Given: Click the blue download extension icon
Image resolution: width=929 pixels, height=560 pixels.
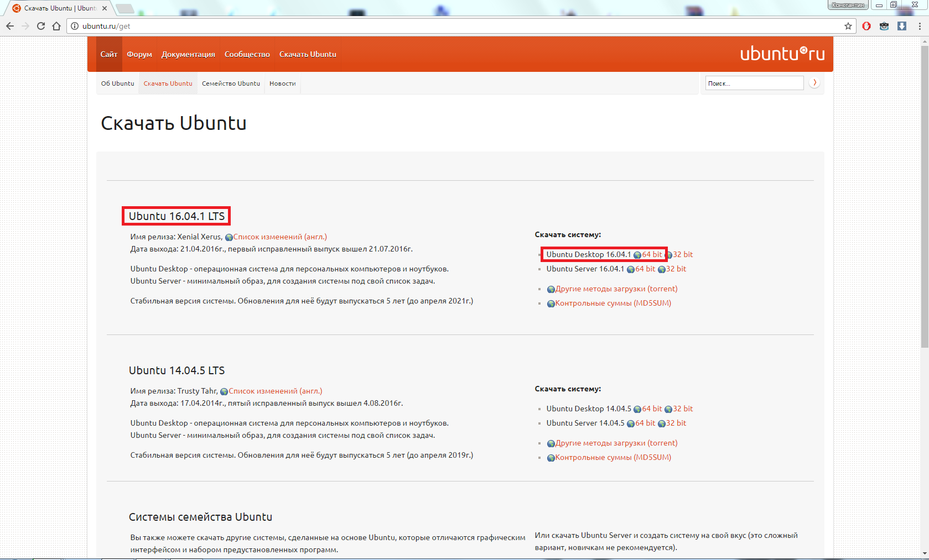Looking at the screenshot, I should tap(902, 26).
